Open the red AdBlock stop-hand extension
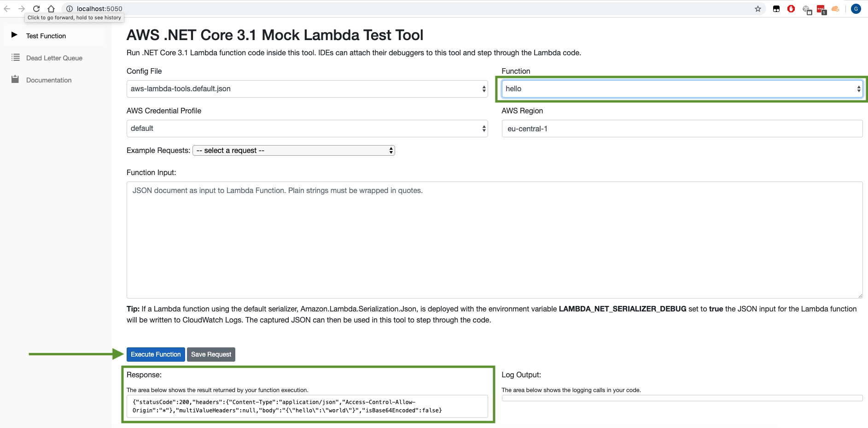868x428 pixels. (x=791, y=9)
